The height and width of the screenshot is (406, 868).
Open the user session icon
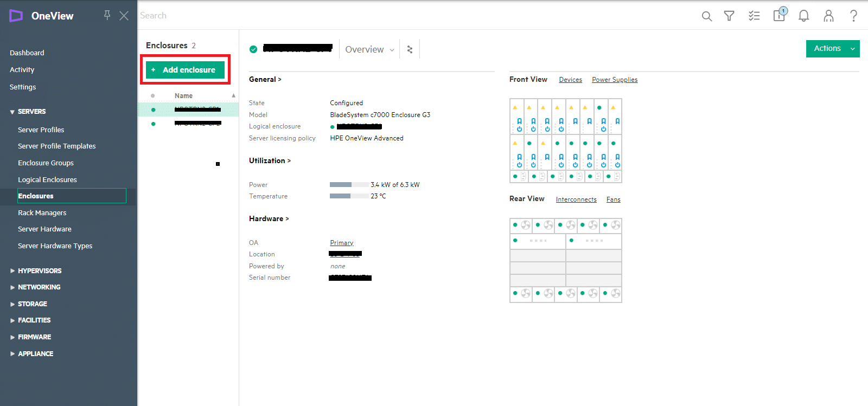click(x=828, y=16)
